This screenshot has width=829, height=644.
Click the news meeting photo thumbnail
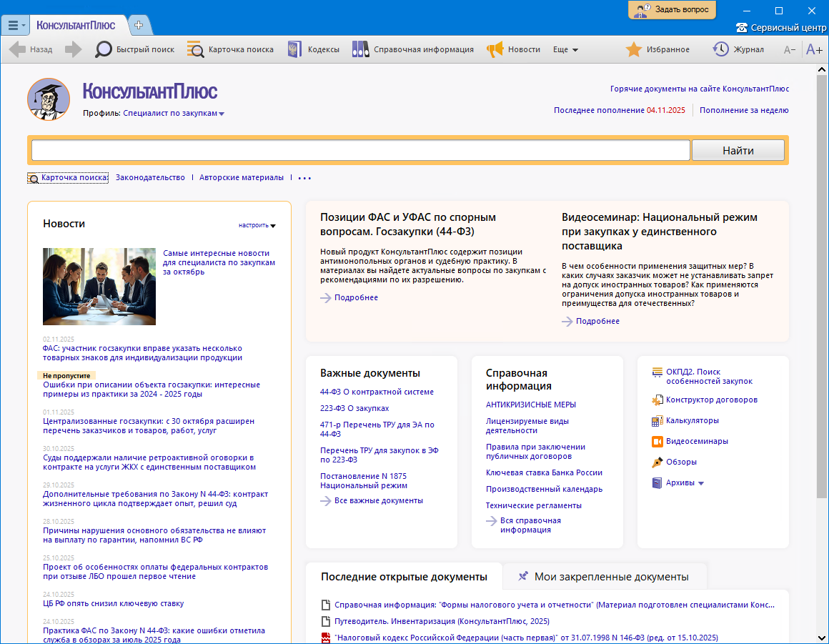coord(99,287)
